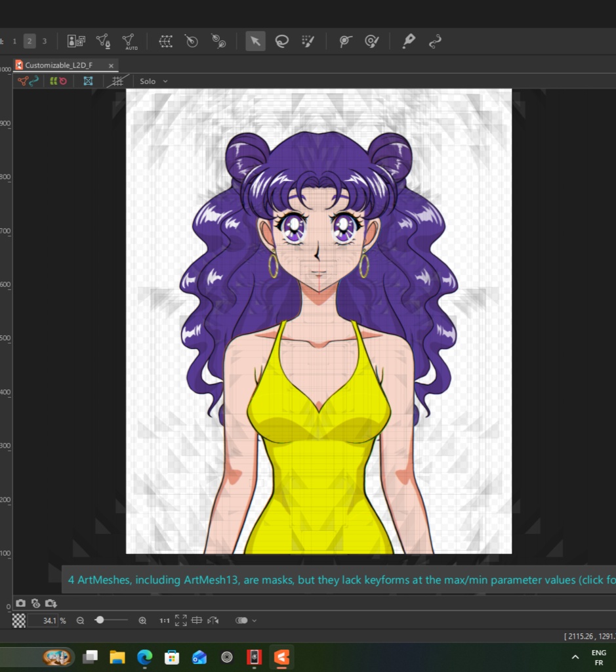Launch Microsoft Edge from the taskbar
Screen dimensions: 616x672
(x=144, y=656)
